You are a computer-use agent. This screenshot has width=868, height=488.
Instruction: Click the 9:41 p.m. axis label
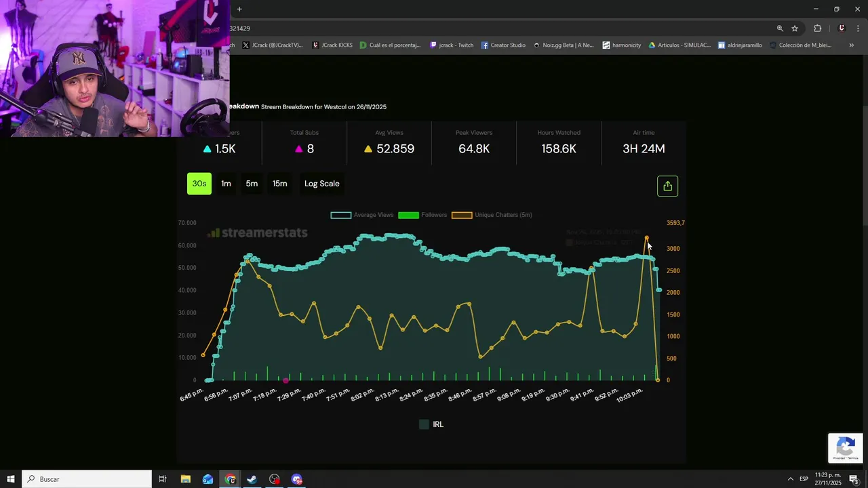581,396
